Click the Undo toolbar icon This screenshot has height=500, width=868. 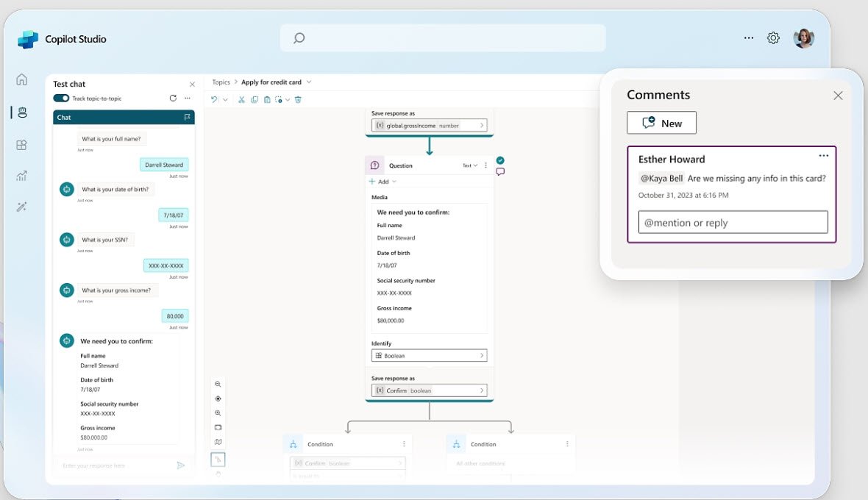click(x=214, y=99)
